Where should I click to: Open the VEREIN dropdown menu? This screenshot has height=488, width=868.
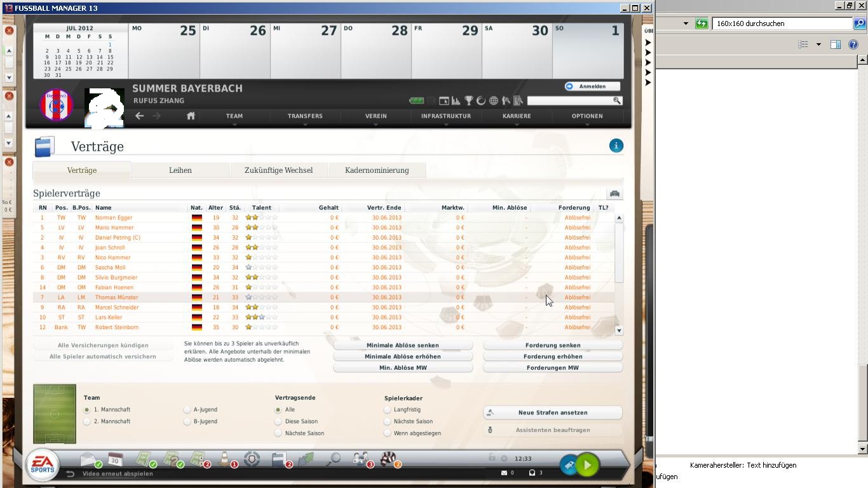(x=376, y=117)
